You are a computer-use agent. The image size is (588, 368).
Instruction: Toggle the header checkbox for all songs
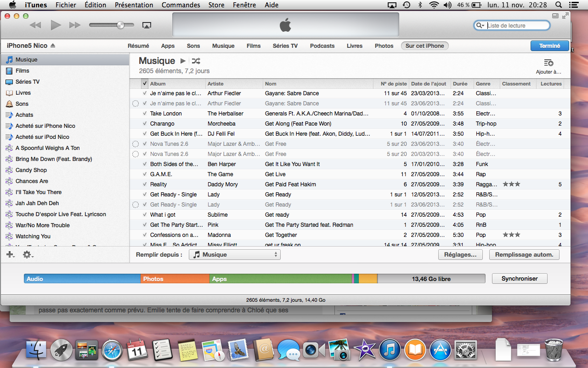click(x=145, y=84)
